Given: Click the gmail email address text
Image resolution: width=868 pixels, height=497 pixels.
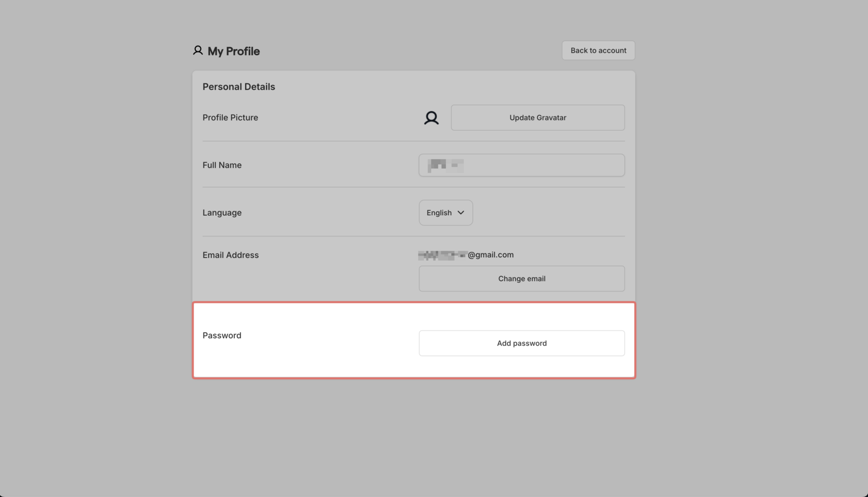Looking at the screenshot, I should (465, 255).
